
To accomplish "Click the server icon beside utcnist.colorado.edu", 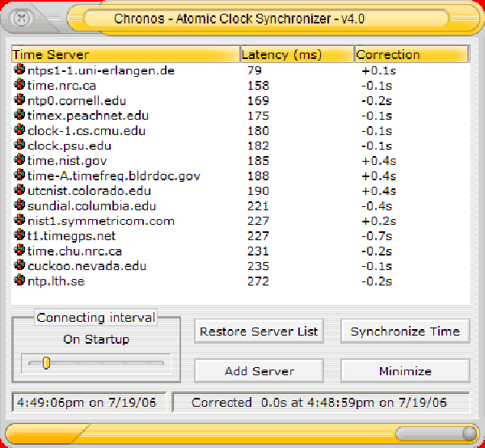I will click(x=19, y=190).
